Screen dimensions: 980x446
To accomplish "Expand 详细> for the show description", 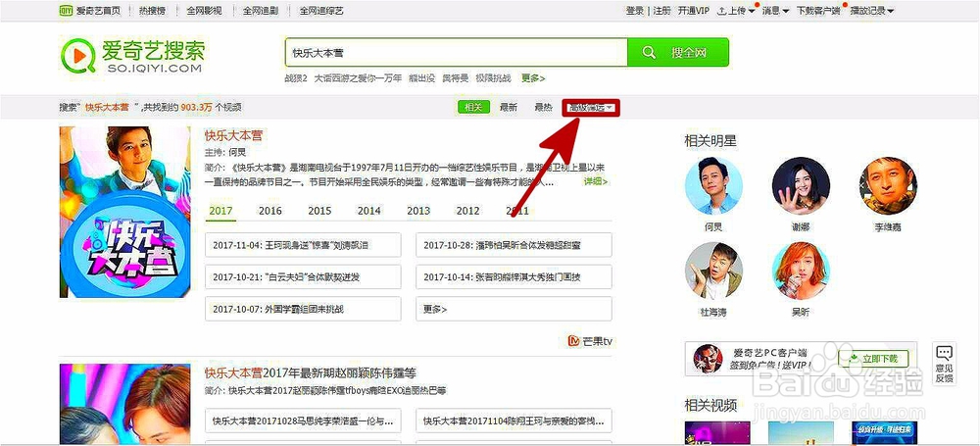I will coord(596,181).
